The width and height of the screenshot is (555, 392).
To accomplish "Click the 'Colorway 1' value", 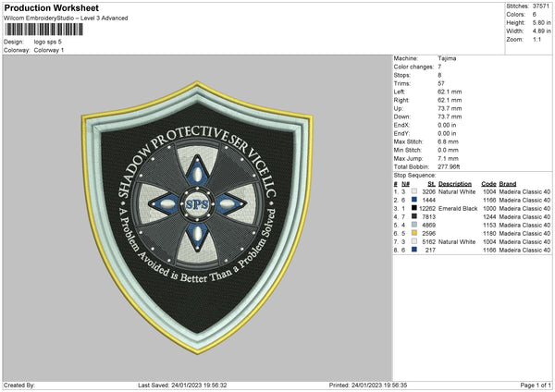I will 49,50.
